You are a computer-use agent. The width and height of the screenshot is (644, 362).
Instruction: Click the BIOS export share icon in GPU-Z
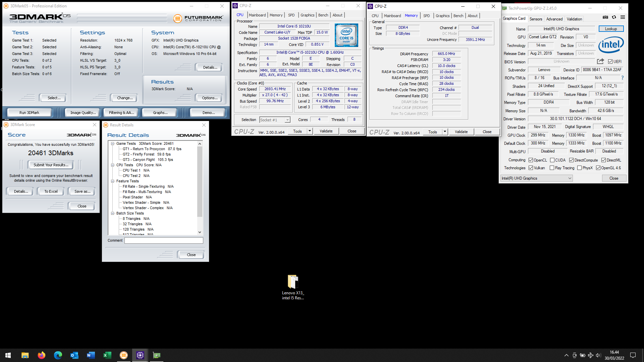point(600,61)
